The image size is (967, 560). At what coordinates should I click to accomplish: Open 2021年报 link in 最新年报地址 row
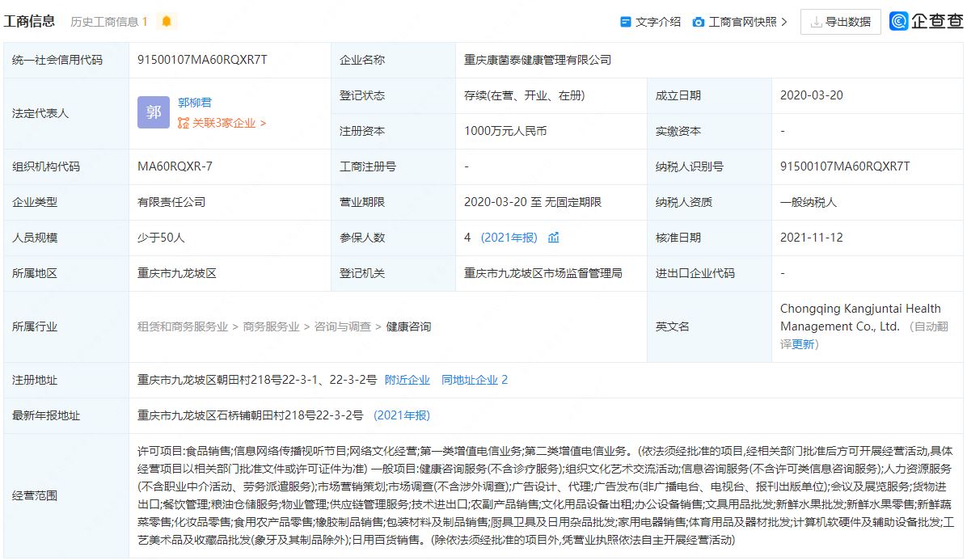point(402,415)
